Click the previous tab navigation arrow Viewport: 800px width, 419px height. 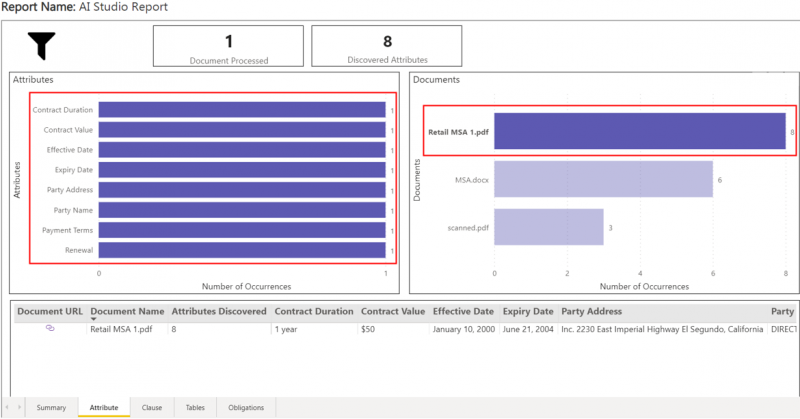[8, 408]
